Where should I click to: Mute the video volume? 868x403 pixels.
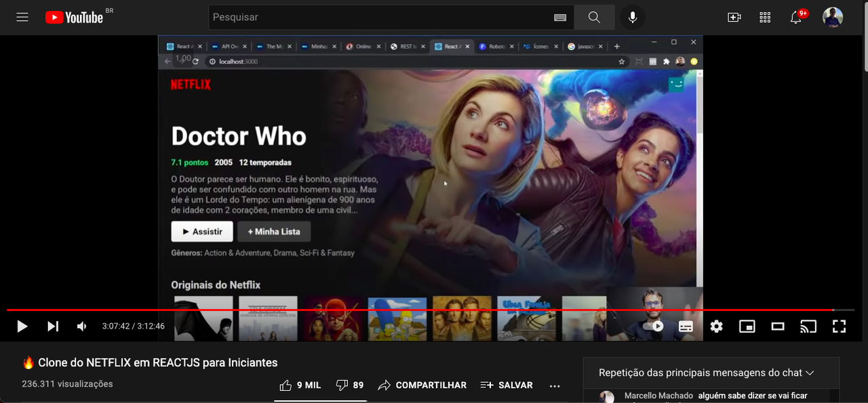[x=82, y=326]
